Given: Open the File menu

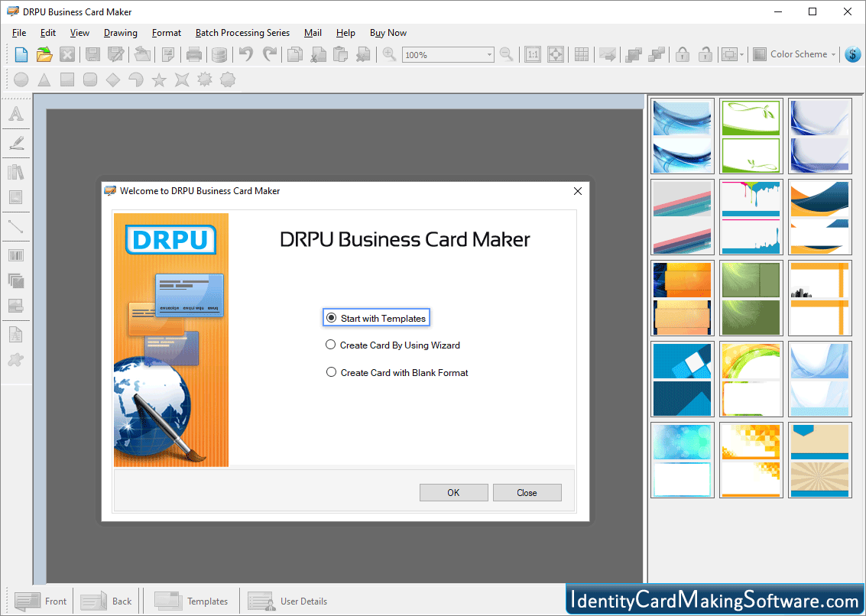Looking at the screenshot, I should tap(19, 33).
